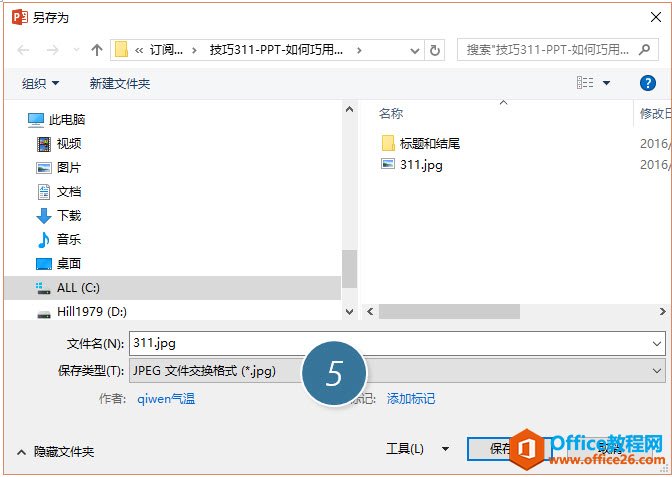Open the 视频 folder
This screenshot has height=477, width=672.
coord(59,144)
